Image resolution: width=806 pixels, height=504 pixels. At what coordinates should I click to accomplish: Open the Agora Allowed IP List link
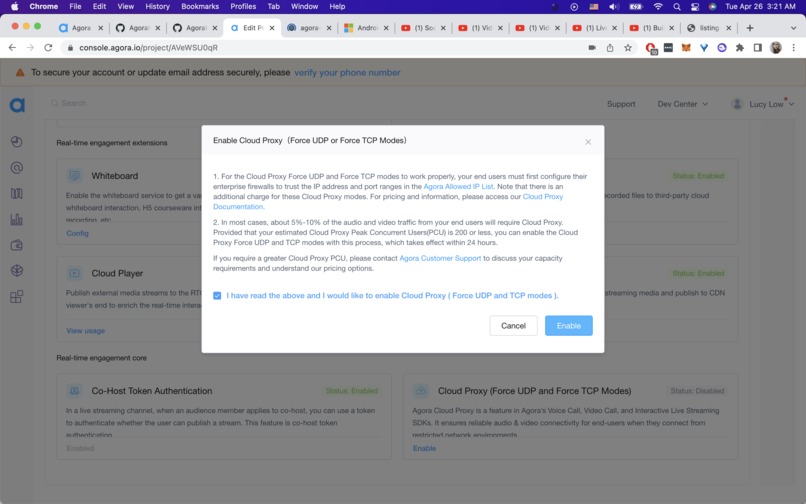(x=458, y=187)
